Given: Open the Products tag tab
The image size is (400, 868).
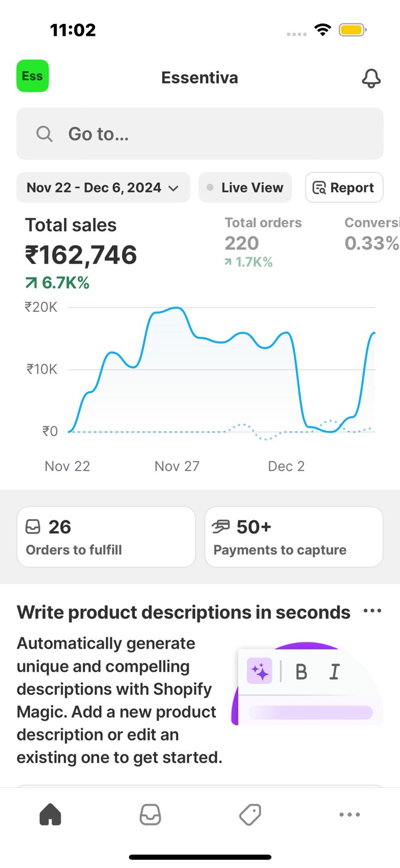Looking at the screenshot, I should [x=250, y=814].
